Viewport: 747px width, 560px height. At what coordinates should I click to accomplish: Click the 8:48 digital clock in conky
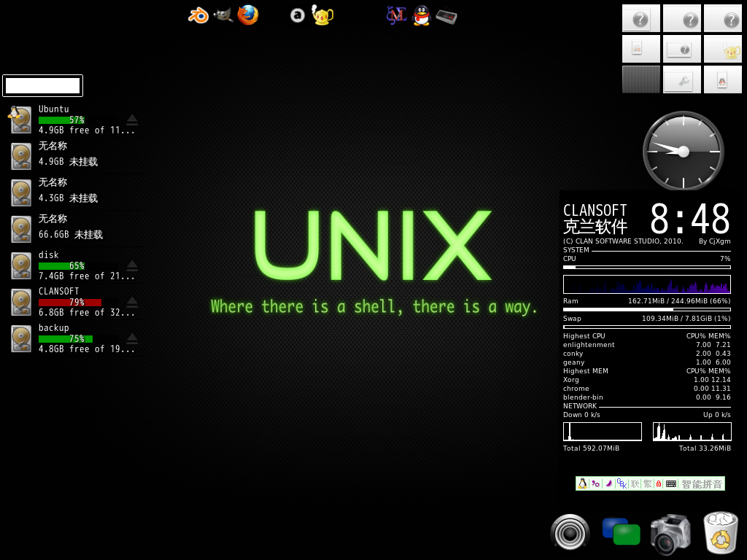tap(690, 219)
